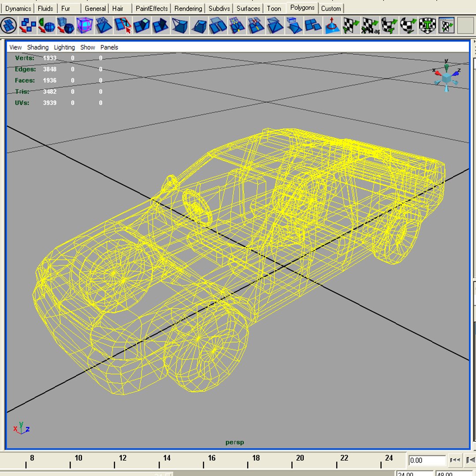Click the Triangulate shelf icon
The width and height of the screenshot is (476, 476).
tap(104, 26)
